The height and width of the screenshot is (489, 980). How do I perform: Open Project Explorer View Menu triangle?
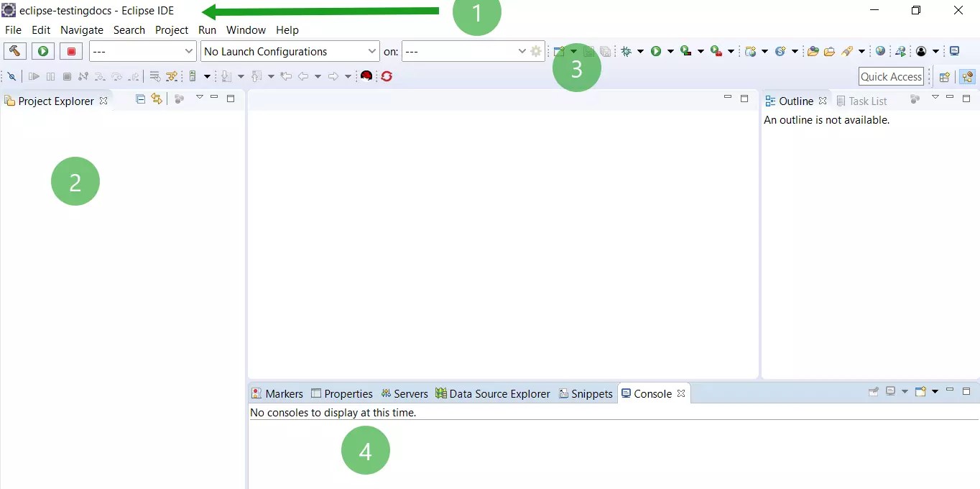coord(200,98)
